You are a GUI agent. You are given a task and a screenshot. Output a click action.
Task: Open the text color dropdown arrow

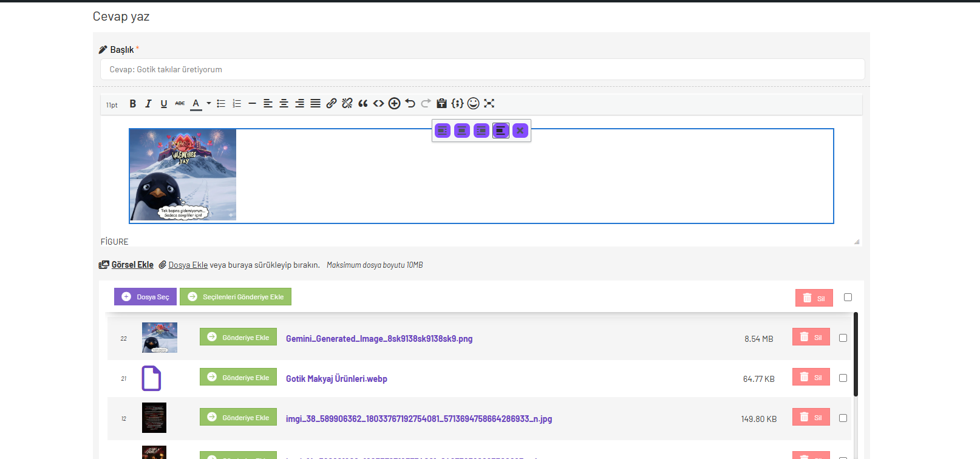[x=208, y=104]
